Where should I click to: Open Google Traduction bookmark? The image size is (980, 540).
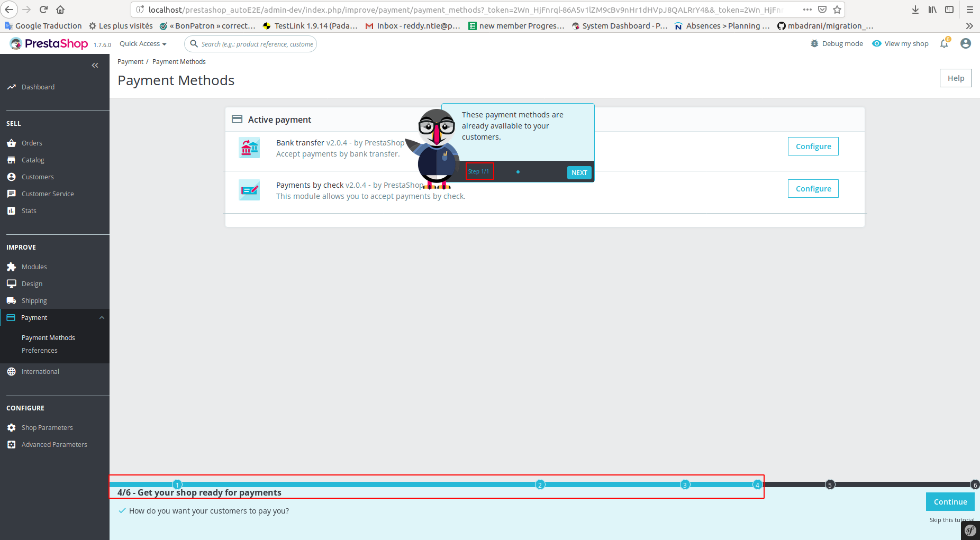43,25
